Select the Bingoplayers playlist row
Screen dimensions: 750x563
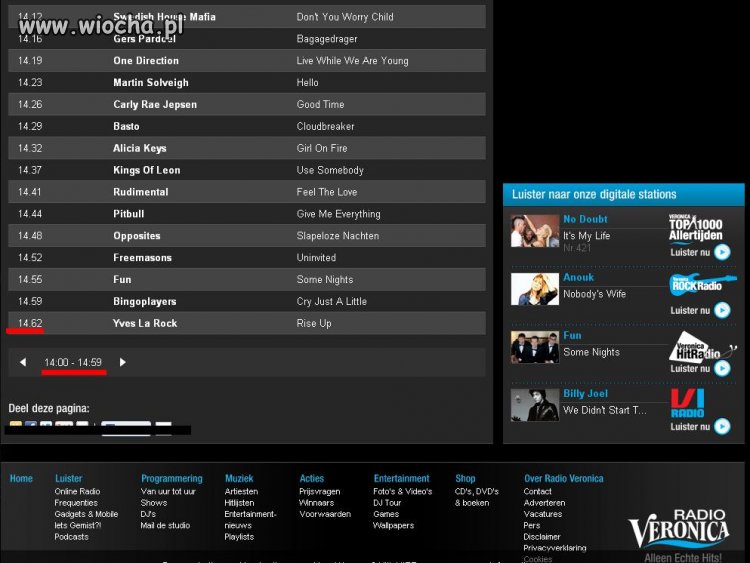click(247, 301)
